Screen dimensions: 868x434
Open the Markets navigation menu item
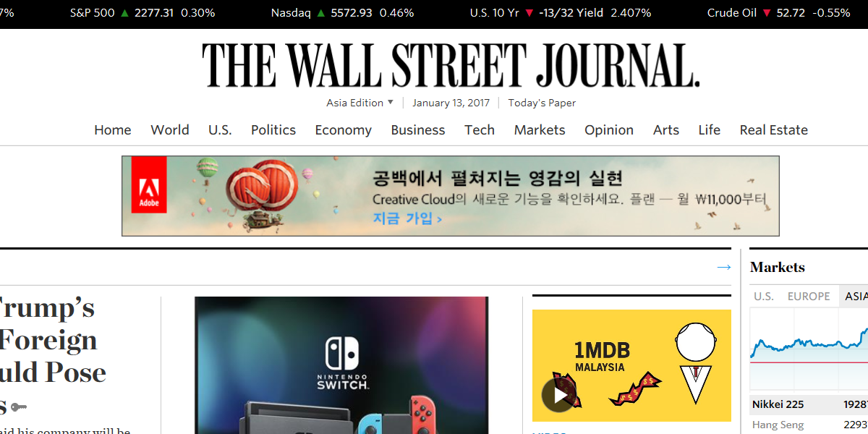tap(540, 130)
